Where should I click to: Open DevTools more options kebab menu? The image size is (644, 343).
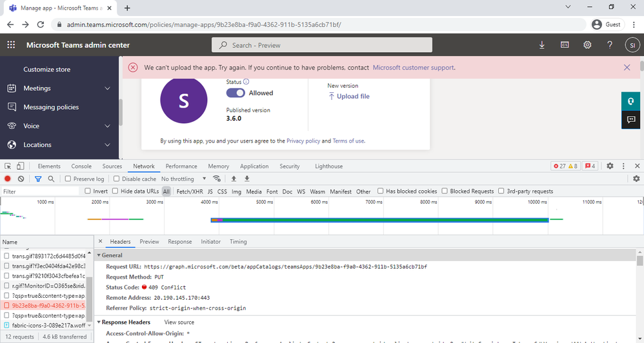(x=623, y=166)
